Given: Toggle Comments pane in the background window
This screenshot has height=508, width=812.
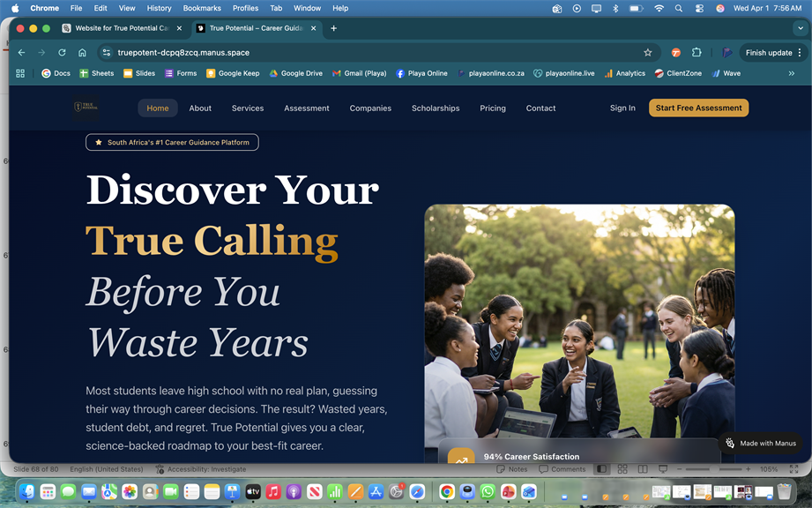Looking at the screenshot, I should pos(562,469).
